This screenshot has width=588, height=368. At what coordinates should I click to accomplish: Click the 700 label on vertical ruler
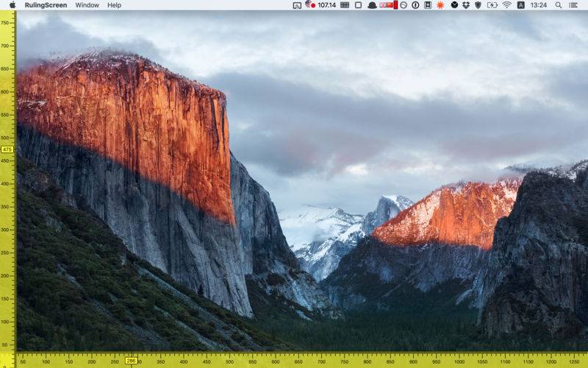click(5, 46)
